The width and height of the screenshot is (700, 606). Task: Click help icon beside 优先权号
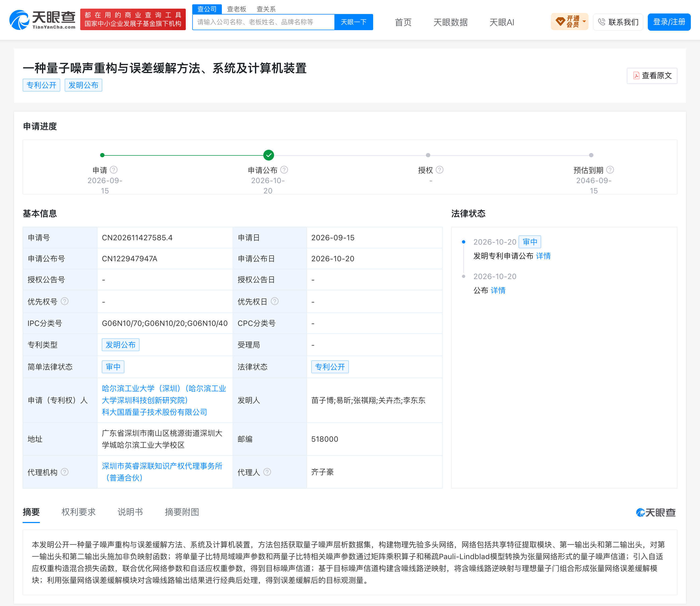coord(65,301)
